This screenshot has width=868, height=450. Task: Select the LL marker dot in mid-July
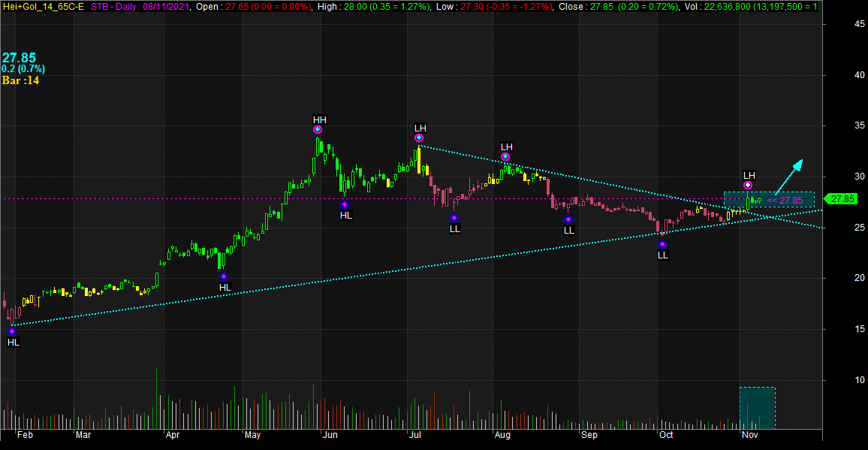pyautogui.click(x=454, y=218)
